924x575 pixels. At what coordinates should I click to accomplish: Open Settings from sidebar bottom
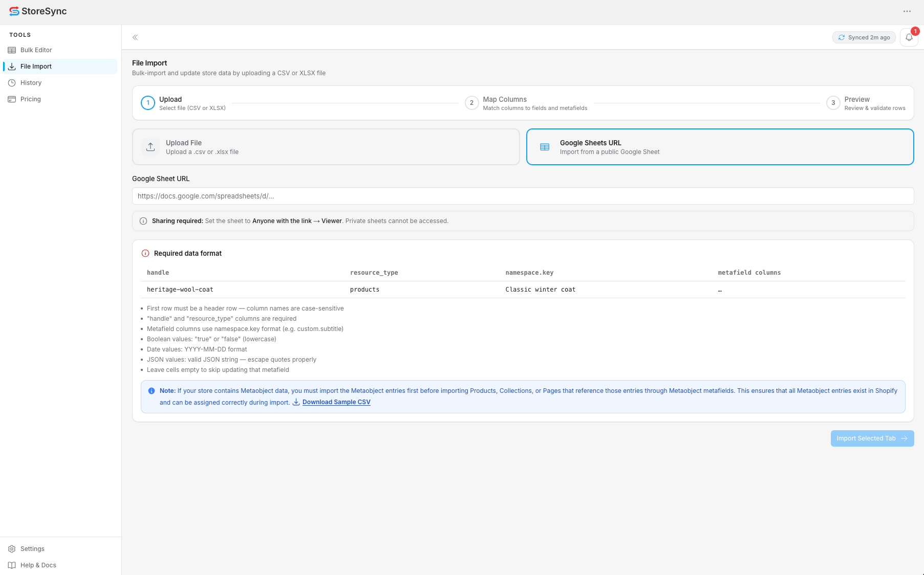coord(60,549)
